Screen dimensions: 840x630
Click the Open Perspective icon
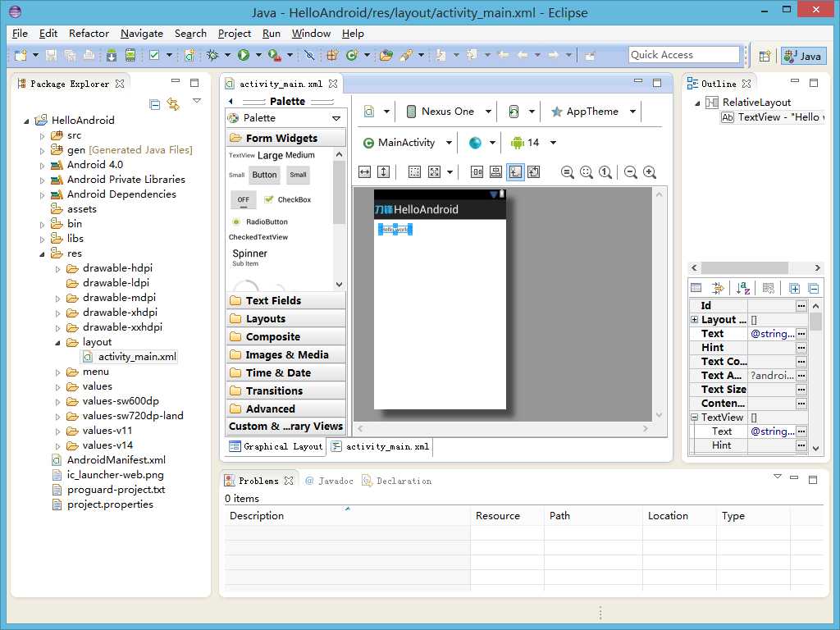765,56
